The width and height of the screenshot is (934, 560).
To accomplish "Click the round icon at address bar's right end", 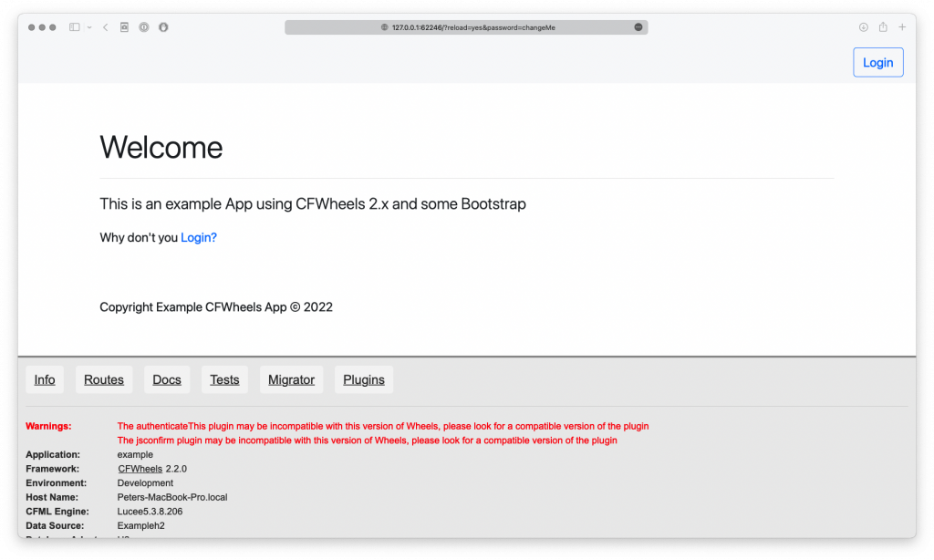I will click(x=638, y=27).
